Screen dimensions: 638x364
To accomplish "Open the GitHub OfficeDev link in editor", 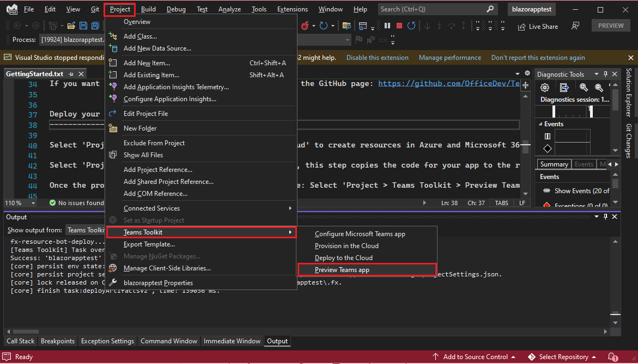I will [x=449, y=84].
